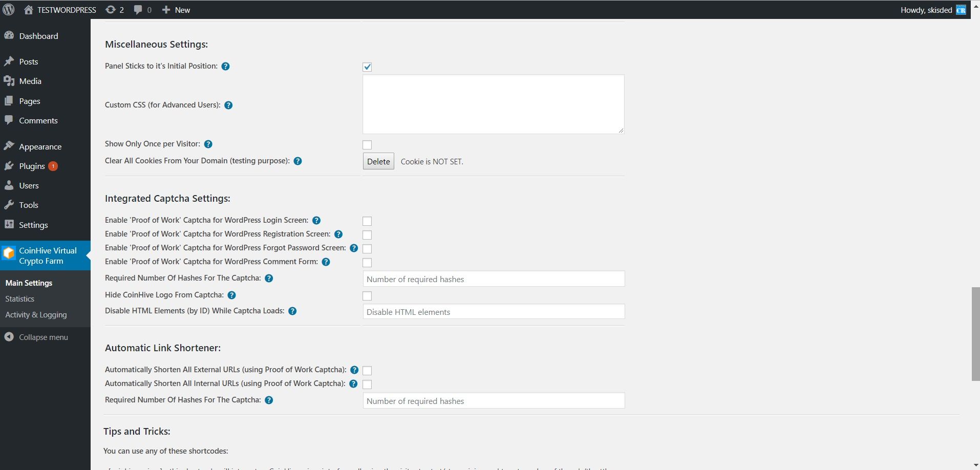
Task: Collapse the admin sidebar menu
Action: 36,337
